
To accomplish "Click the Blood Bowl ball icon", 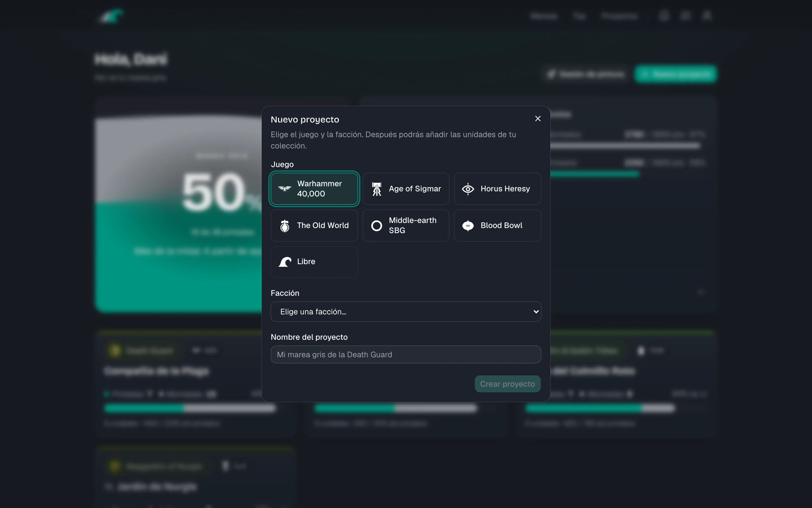I will pyautogui.click(x=468, y=226).
